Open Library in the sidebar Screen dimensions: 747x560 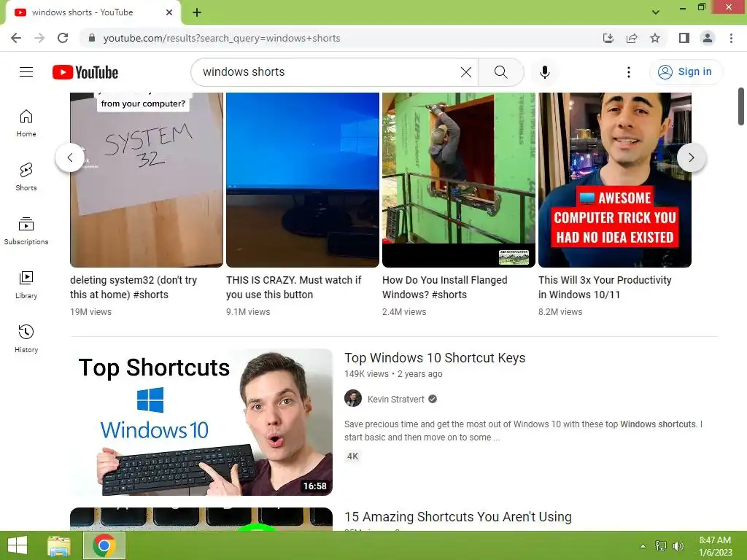(26, 285)
